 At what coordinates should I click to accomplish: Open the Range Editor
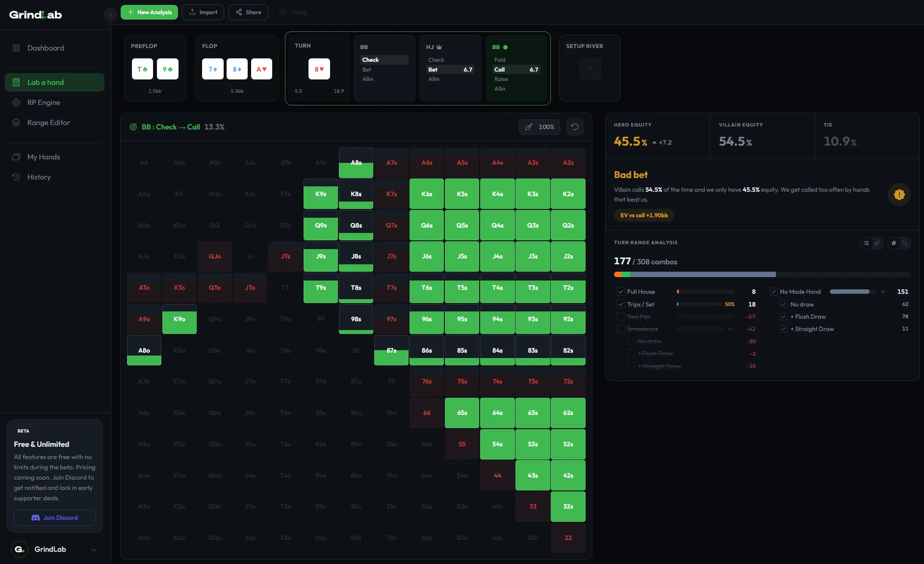[49, 123]
